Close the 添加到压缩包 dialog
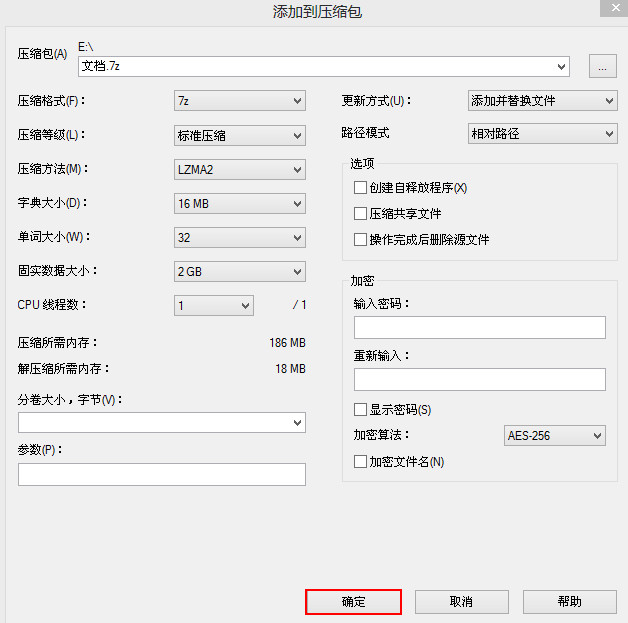The width and height of the screenshot is (628, 623). [615, 8]
